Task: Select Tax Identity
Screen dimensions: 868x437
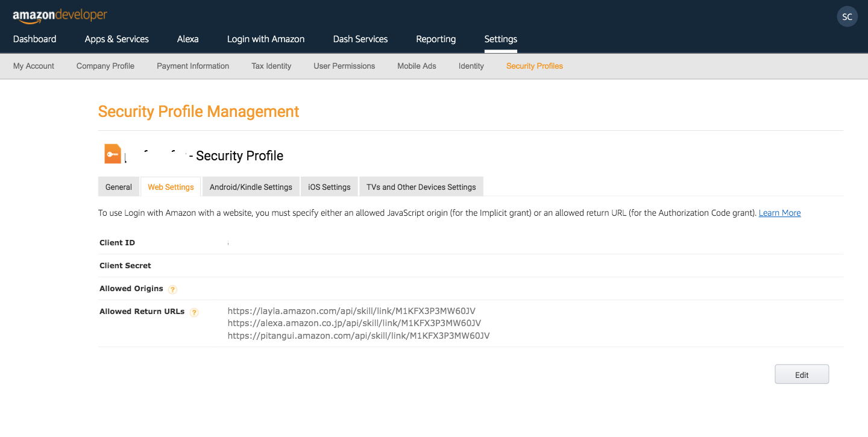Action: click(x=271, y=66)
